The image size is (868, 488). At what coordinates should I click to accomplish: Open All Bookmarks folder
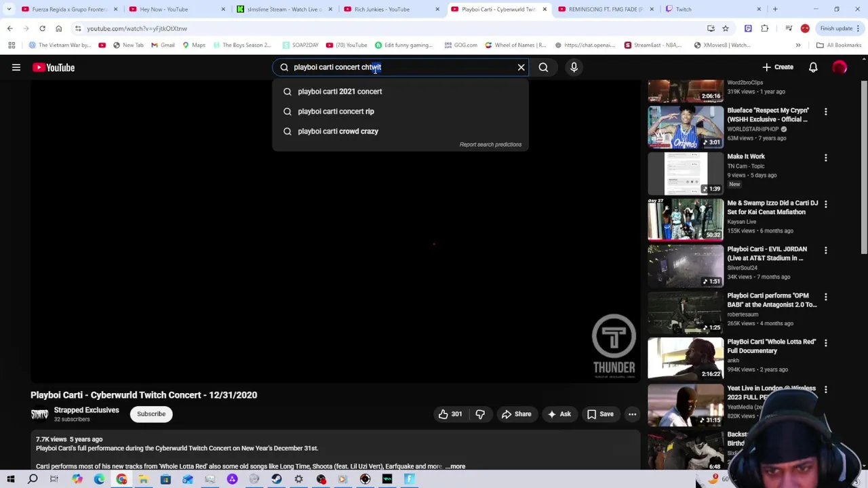839,45
